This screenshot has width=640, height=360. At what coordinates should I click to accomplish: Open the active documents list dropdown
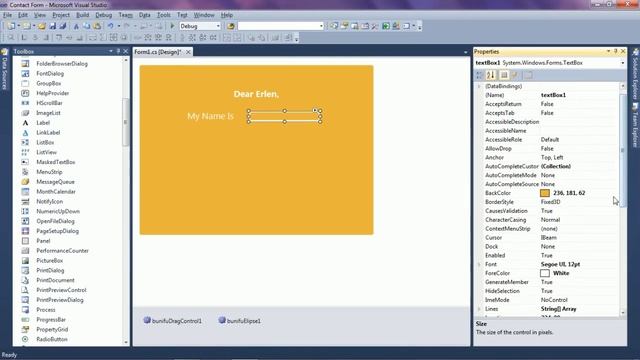(x=465, y=52)
